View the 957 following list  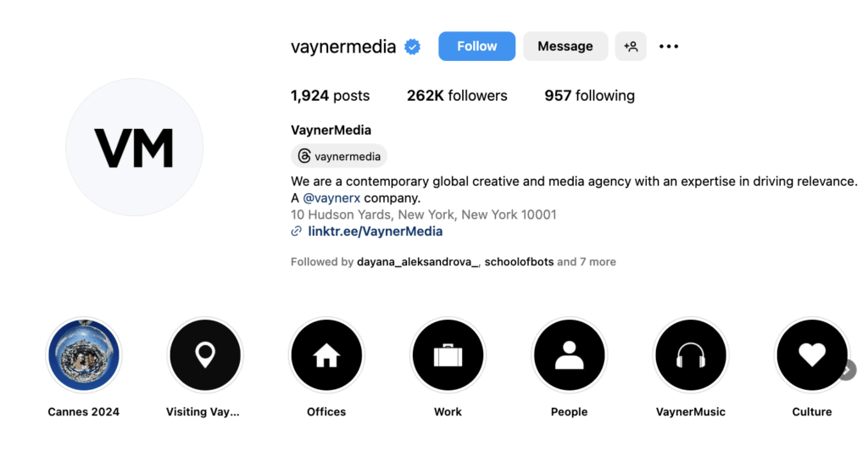point(590,96)
